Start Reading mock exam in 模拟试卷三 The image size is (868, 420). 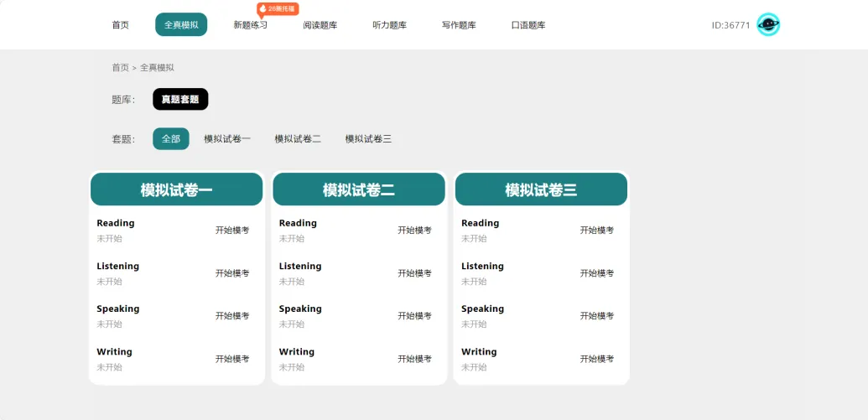click(x=597, y=231)
